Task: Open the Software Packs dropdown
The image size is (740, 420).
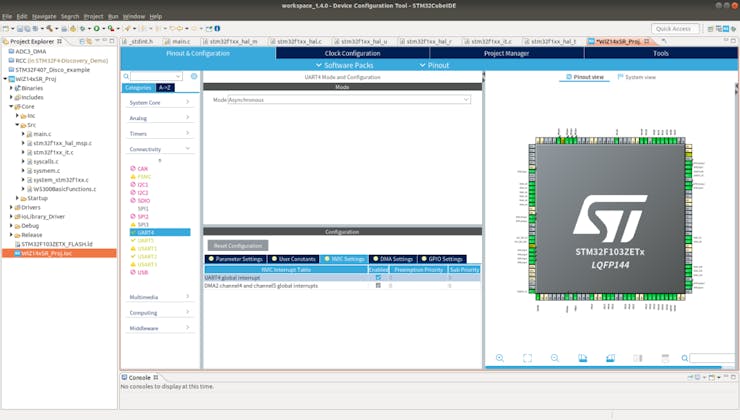Action: (345, 65)
